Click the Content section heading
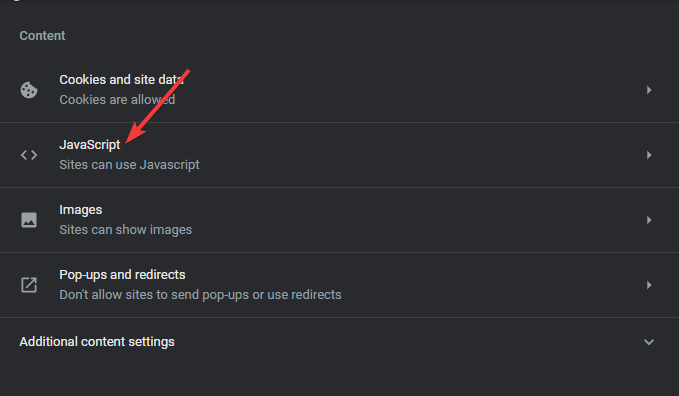Image resolution: width=679 pixels, height=396 pixels. [42, 36]
